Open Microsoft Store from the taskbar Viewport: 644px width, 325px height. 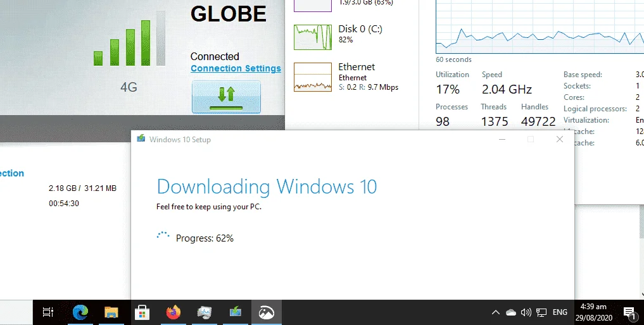point(142,313)
